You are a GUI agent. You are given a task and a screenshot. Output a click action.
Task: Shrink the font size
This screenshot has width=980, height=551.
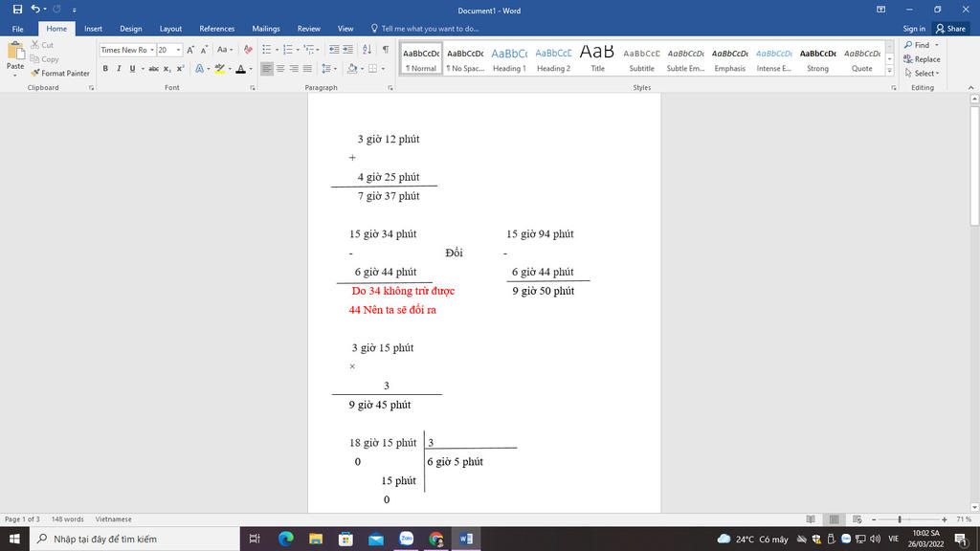click(204, 50)
